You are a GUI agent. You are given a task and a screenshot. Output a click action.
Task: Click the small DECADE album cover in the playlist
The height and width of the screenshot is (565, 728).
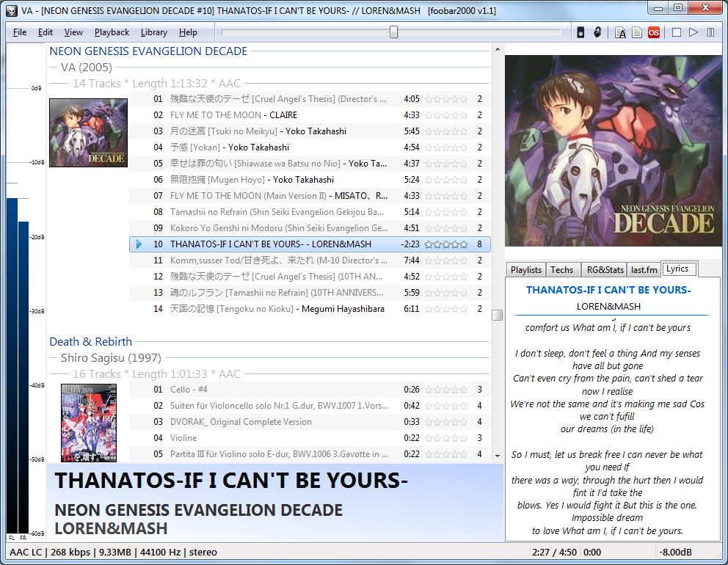pos(88,133)
